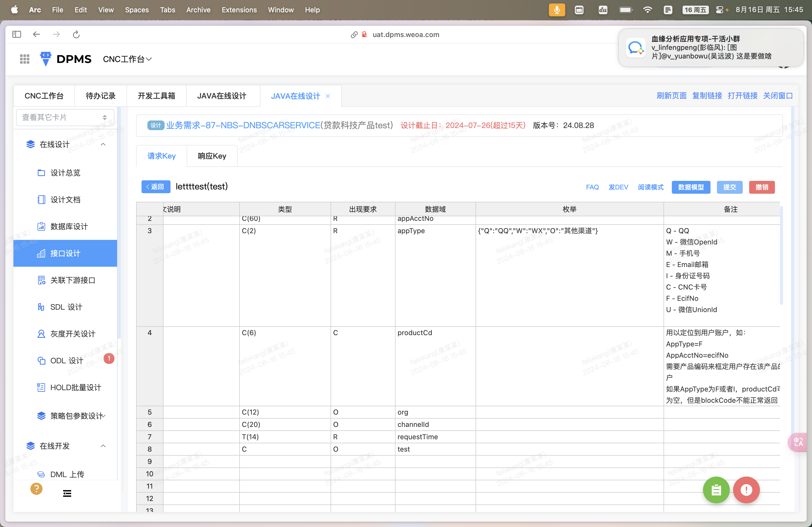Open the CNC工作台 dropdown in header
Viewport: 812px width, 527px height.
(127, 59)
